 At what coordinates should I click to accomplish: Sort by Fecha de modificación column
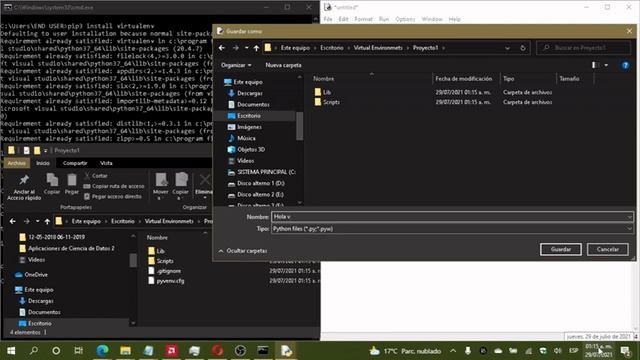[x=463, y=78]
